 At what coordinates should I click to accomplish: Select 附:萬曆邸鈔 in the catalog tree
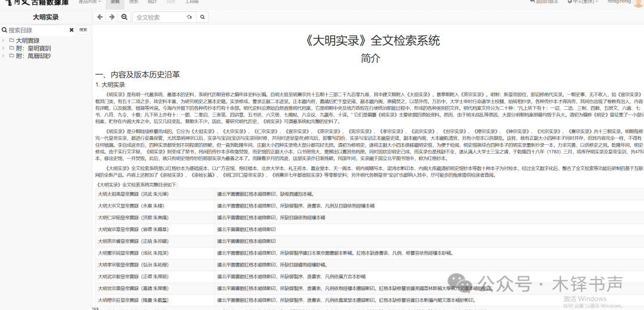(33, 55)
